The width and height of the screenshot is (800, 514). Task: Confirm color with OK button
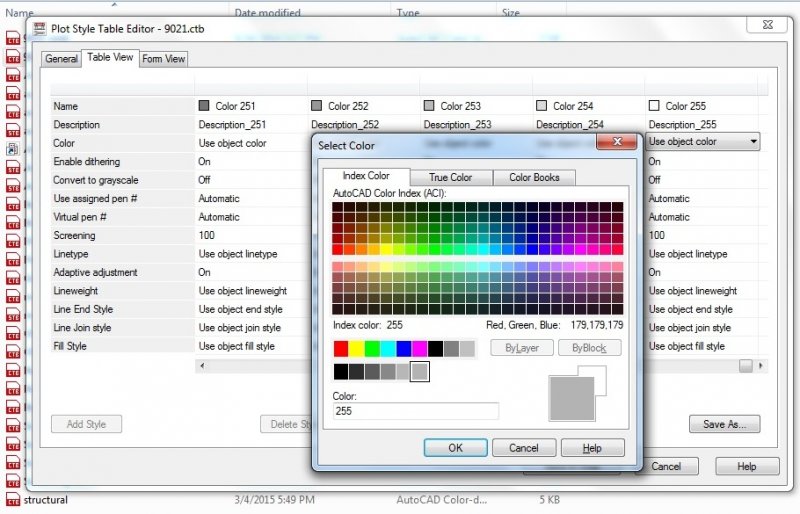click(455, 448)
